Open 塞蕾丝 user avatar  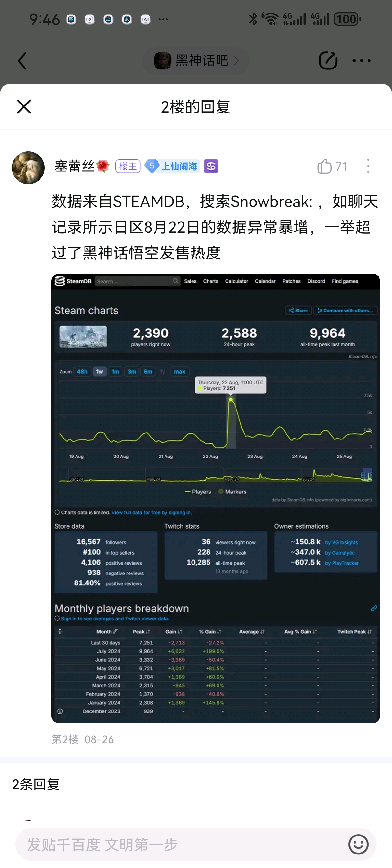28,168
